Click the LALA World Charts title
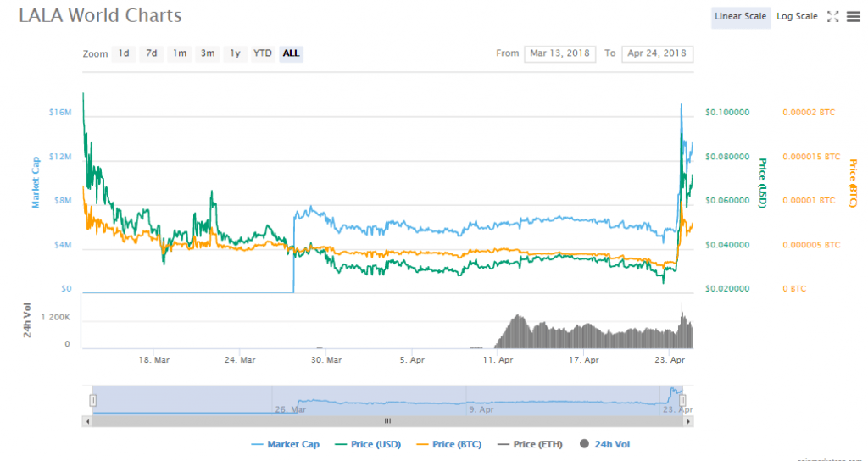868x461 pixels. coord(100,15)
